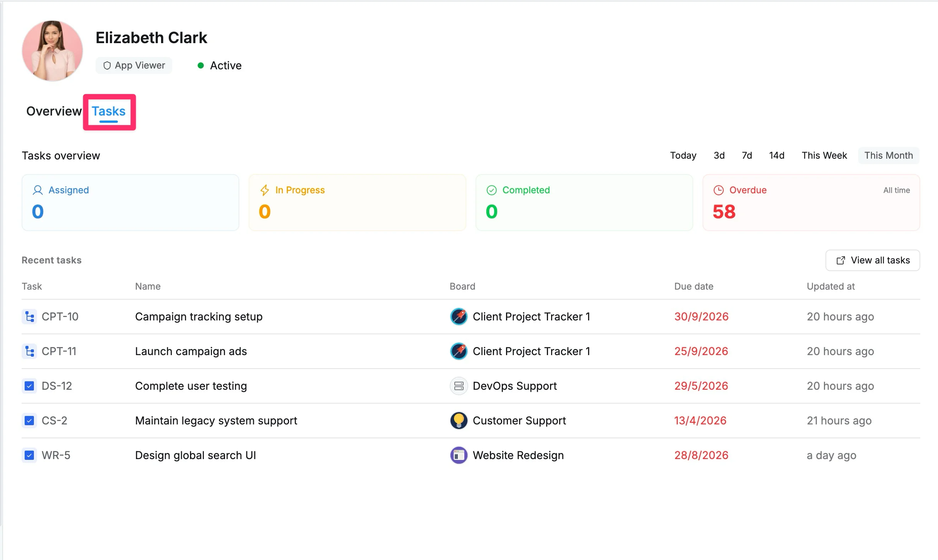Image resolution: width=938 pixels, height=560 pixels.
Task: Open task Complete user testing
Action: point(191,386)
